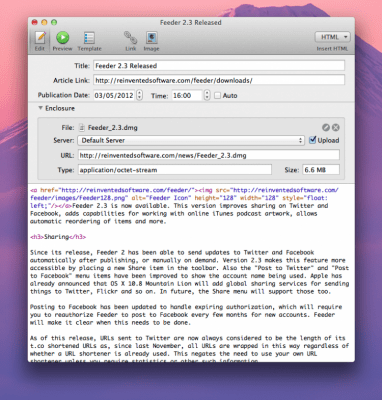Minimize the window with yellow button

44,22
